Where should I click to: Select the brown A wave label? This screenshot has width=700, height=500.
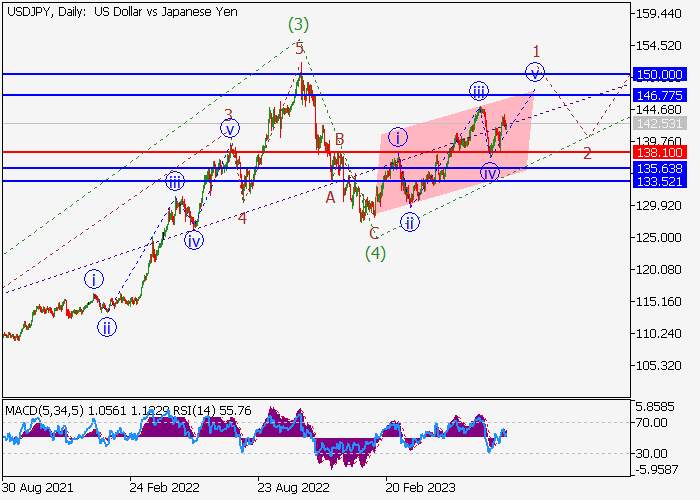330,197
